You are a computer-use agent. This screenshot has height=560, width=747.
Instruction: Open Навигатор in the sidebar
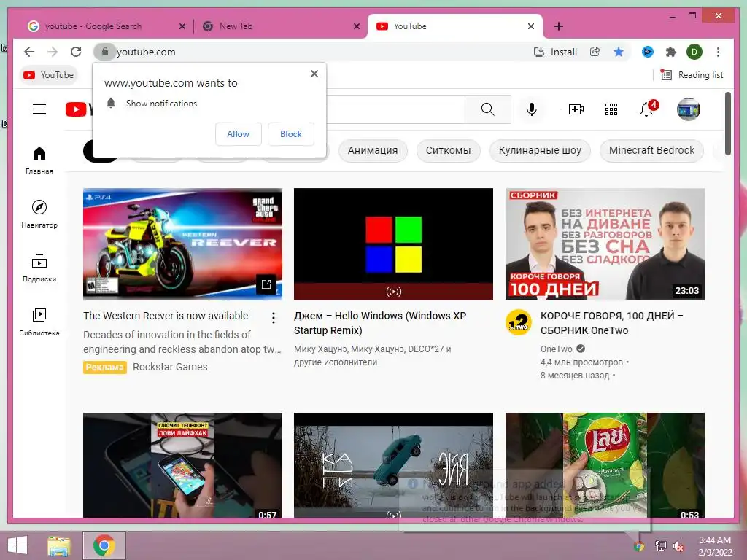(x=39, y=214)
